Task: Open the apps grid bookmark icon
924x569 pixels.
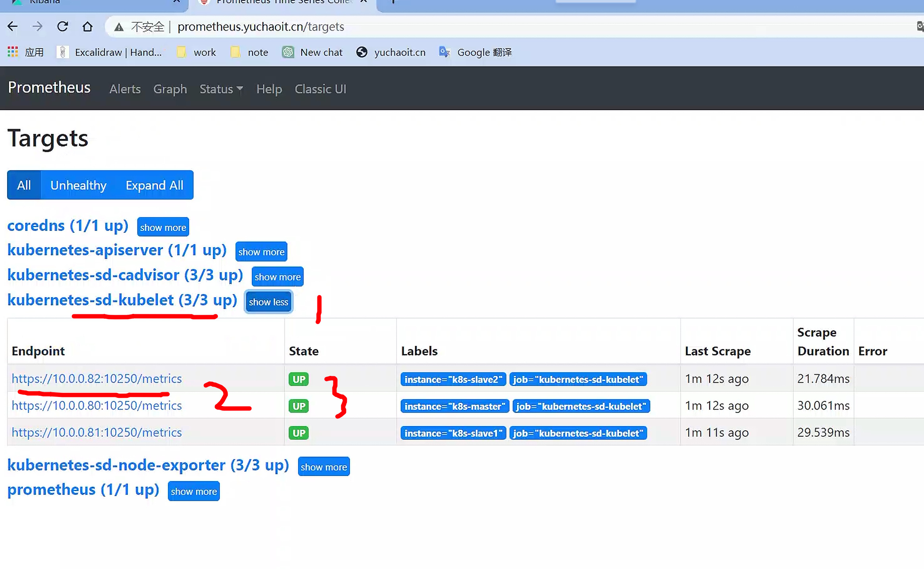Action: click(13, 52)
